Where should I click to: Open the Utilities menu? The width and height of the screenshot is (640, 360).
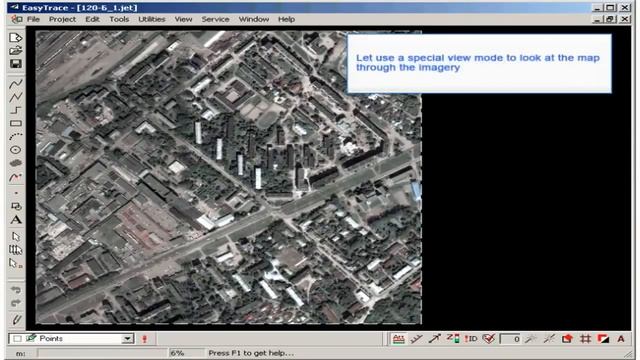pyautogui.click(x=152, y=19)
